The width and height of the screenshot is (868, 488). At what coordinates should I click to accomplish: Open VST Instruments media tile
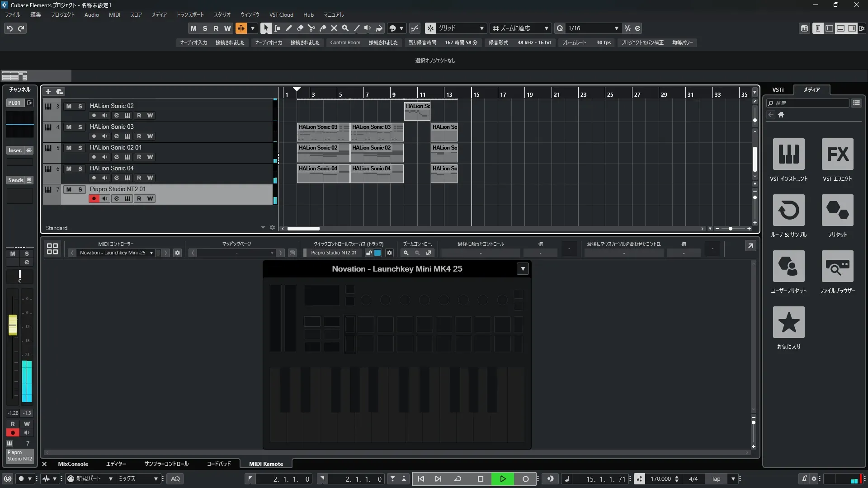pos(788,154)
